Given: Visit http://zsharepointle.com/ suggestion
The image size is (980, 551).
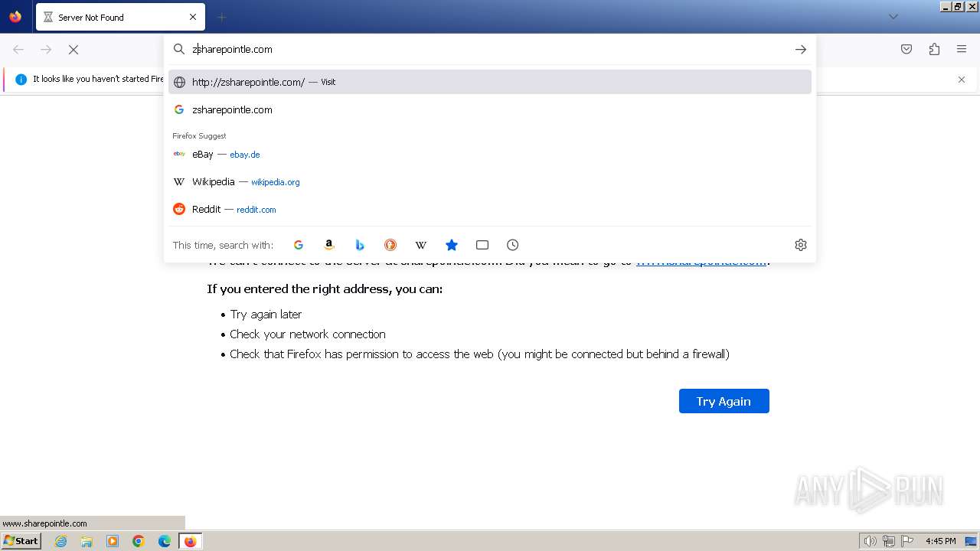Looking at the screenshot, I should point(490,82).
